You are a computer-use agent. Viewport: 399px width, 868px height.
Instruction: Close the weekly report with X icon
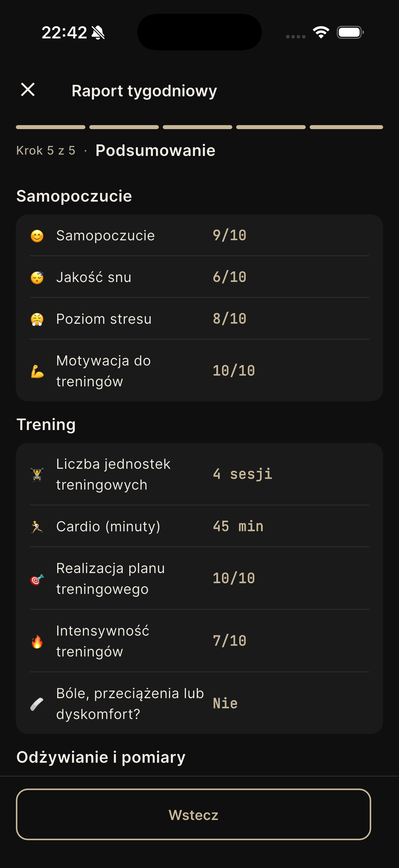tap(27, 90)
